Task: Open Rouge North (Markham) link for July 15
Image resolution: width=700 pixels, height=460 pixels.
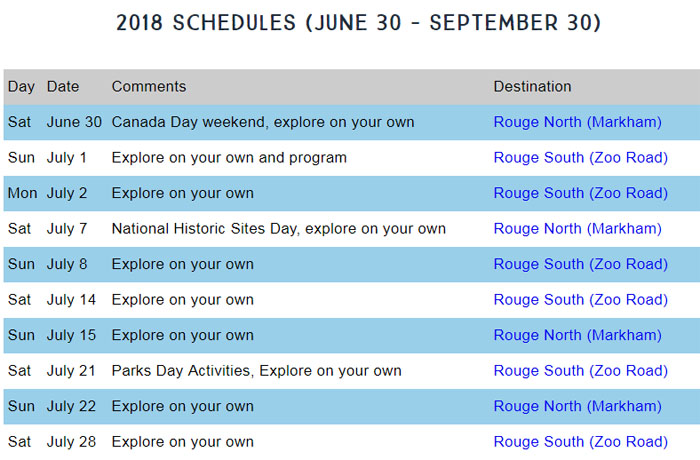Action: coord(577,335)
